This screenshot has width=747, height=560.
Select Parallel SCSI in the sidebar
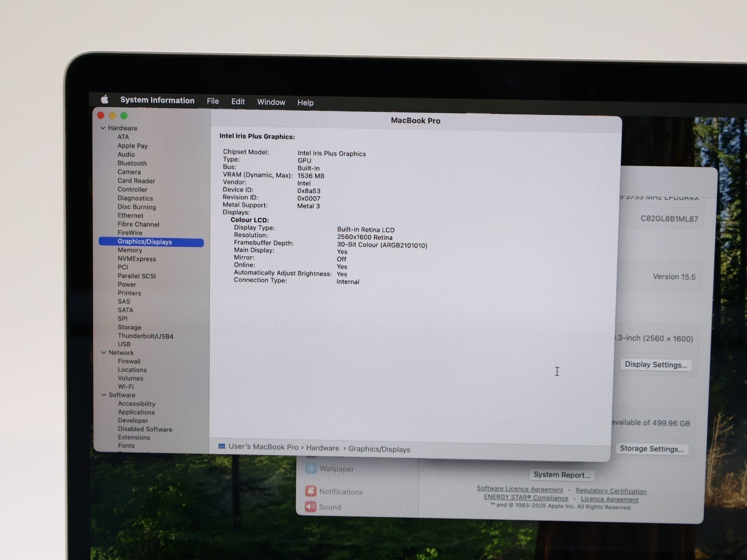point(137,276)
